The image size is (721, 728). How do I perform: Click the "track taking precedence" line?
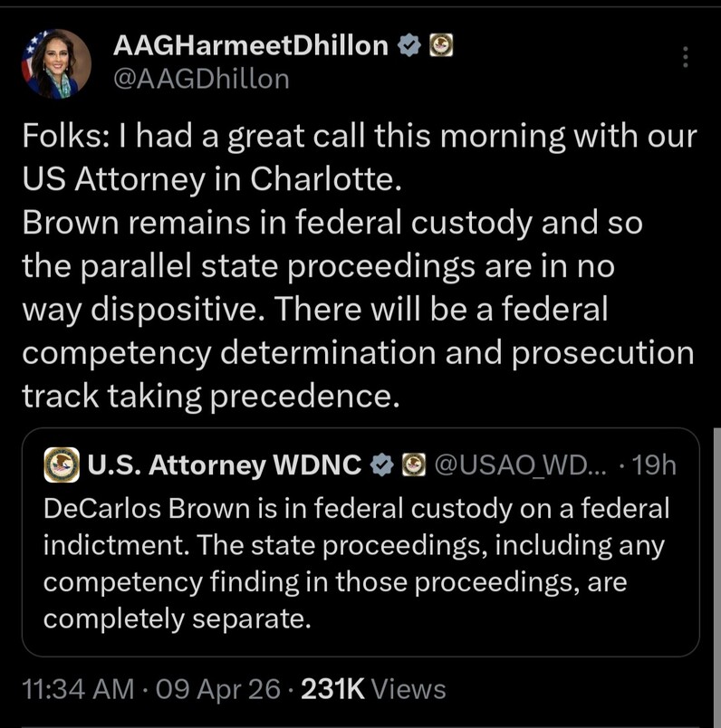210,396
